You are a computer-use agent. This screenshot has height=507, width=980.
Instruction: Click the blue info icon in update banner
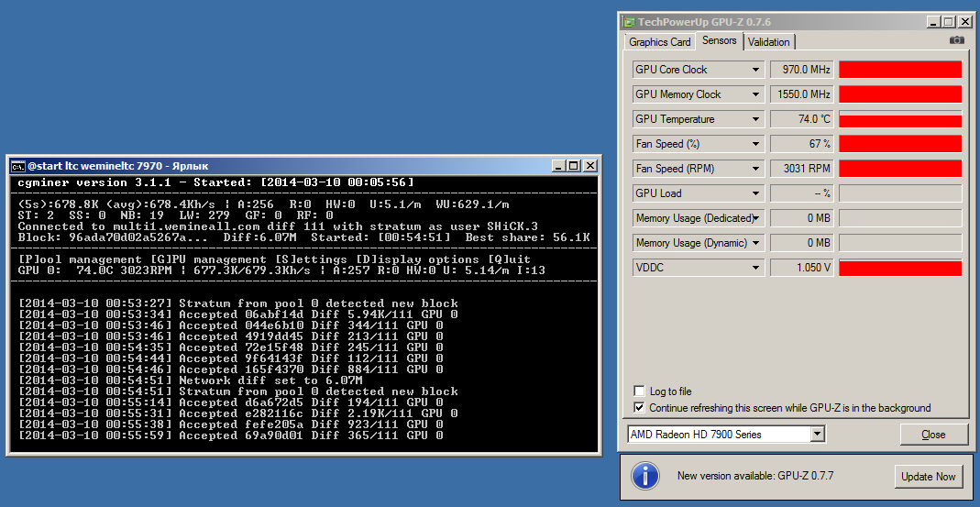click(645, 477)
